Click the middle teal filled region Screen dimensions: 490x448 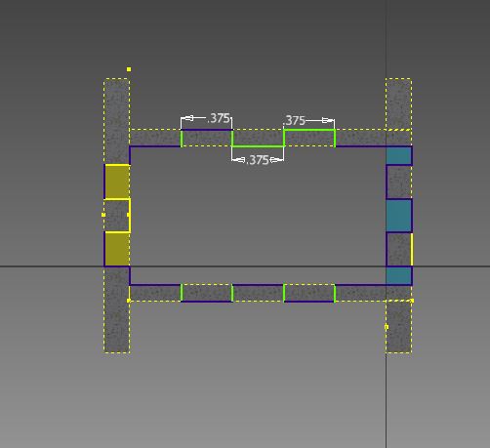point(398,216)
